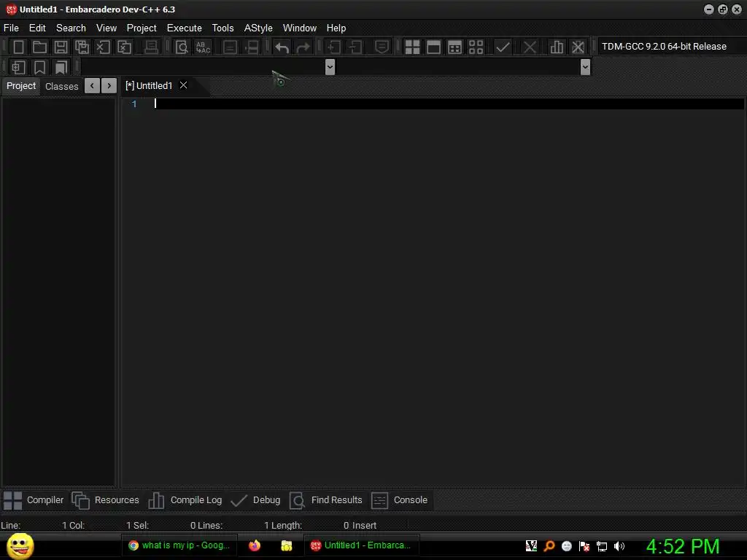Expand the first class browser dropdown

[330, 67]
